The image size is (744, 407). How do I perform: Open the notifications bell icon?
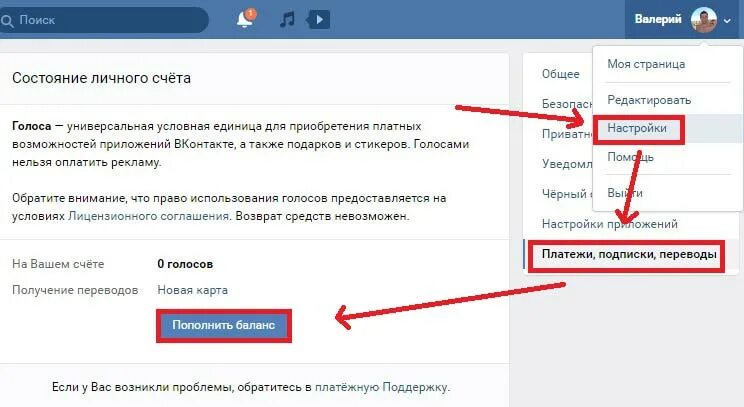(x=245, y=19)
